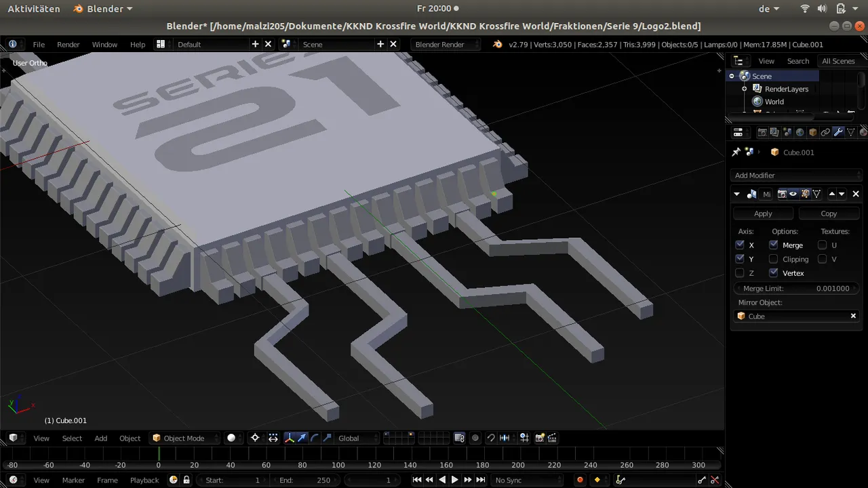Apply the Mirror modifier

764,213
